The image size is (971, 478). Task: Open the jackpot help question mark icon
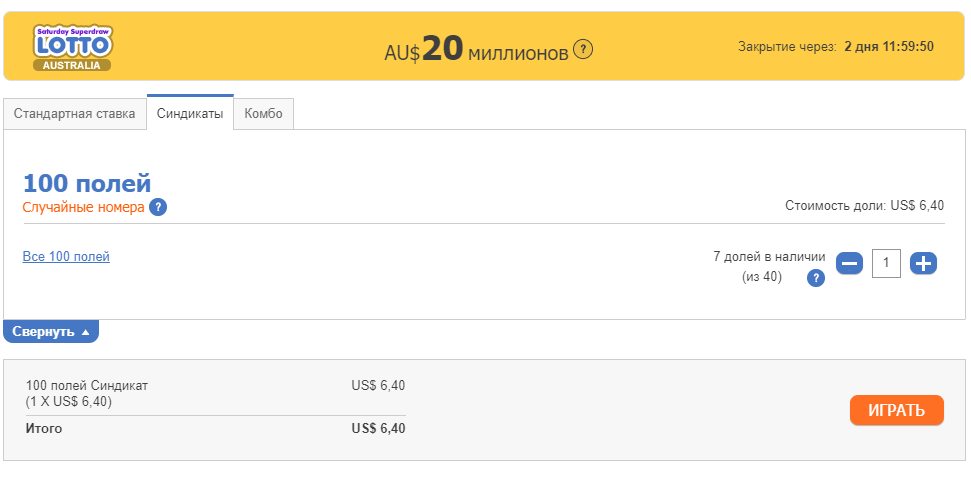(x=583, y=49)
